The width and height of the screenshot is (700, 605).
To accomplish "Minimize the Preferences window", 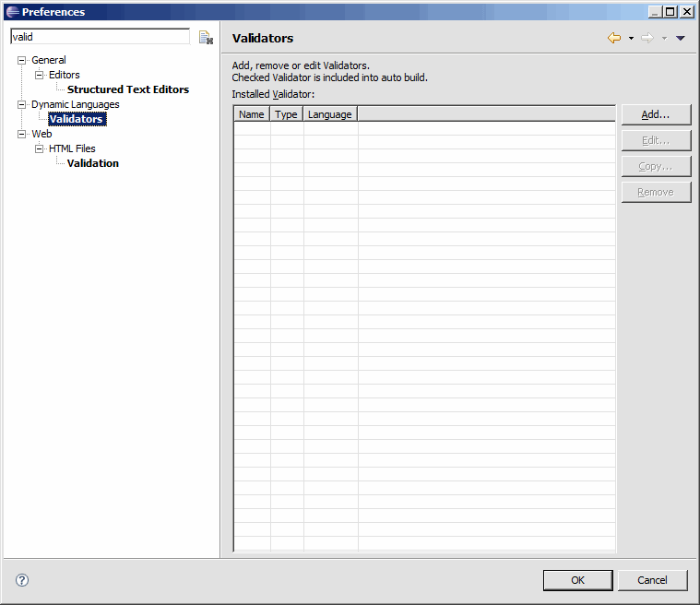I will [656, 12].
